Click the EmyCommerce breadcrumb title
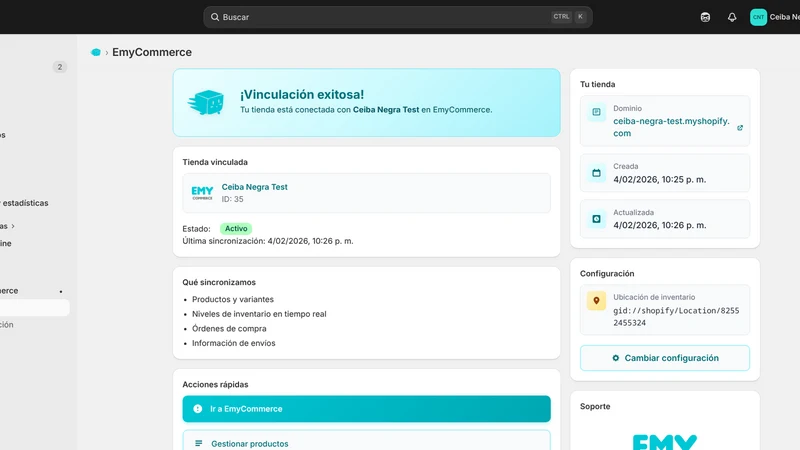 tap(152, 52)
